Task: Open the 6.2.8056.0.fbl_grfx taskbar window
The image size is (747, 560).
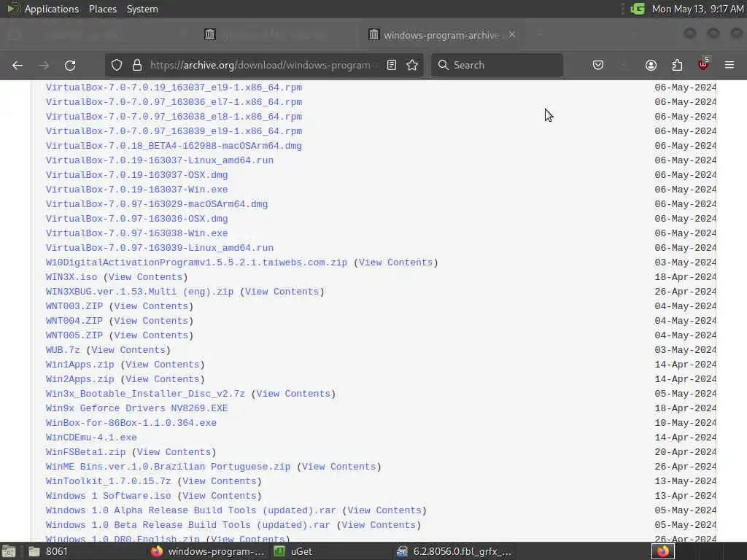Action: tap(454, 551)
